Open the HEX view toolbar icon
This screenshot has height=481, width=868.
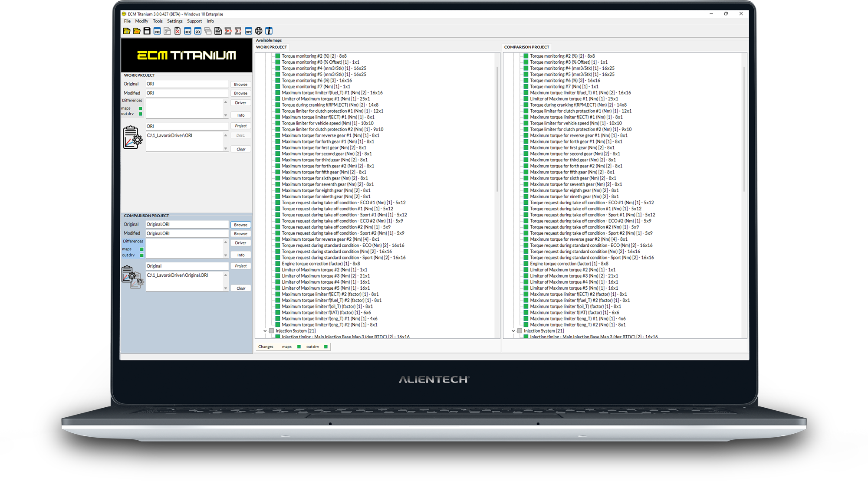click(x=187, y=31)
